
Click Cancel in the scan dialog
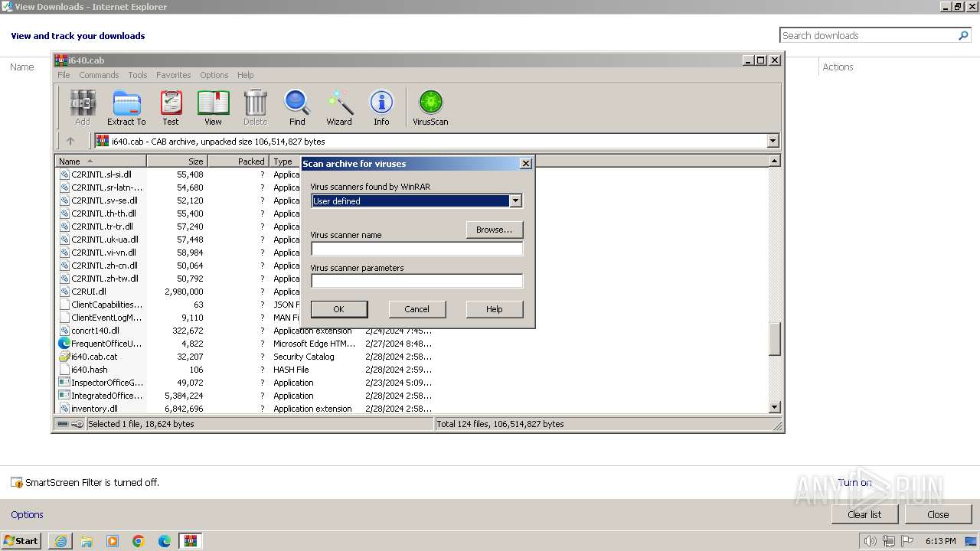tap(416, 309)
